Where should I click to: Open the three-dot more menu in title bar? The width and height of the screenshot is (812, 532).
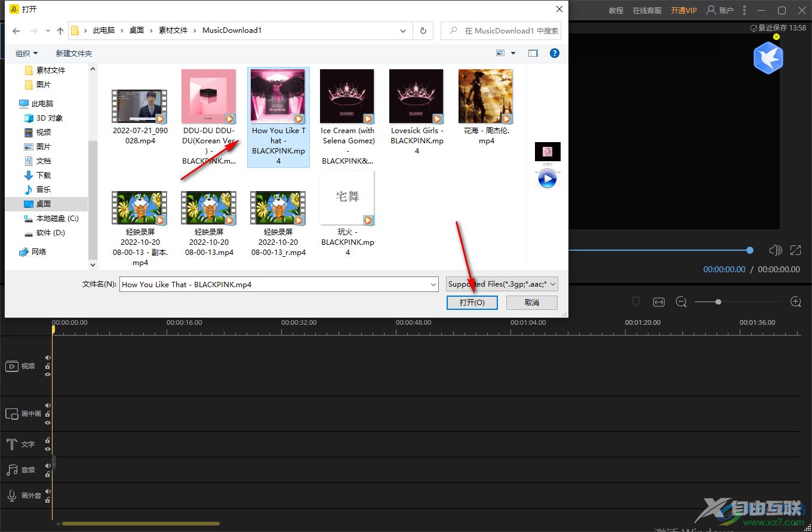click(745, 10)
